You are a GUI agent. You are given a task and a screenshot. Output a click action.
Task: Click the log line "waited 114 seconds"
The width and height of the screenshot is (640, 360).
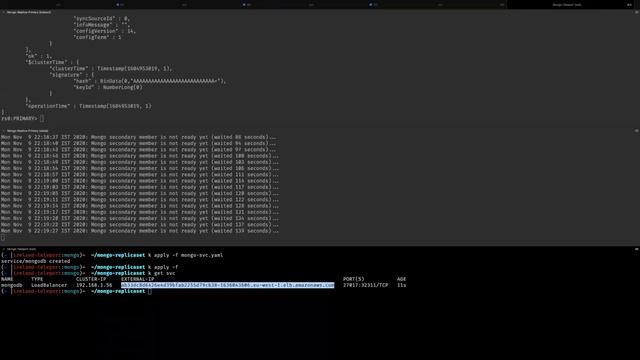140,181
